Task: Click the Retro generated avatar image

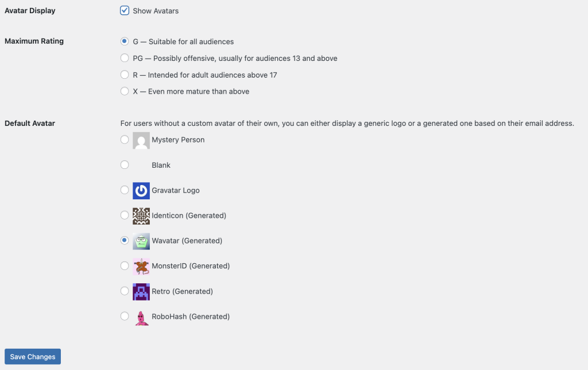Action: coord(141,291)
